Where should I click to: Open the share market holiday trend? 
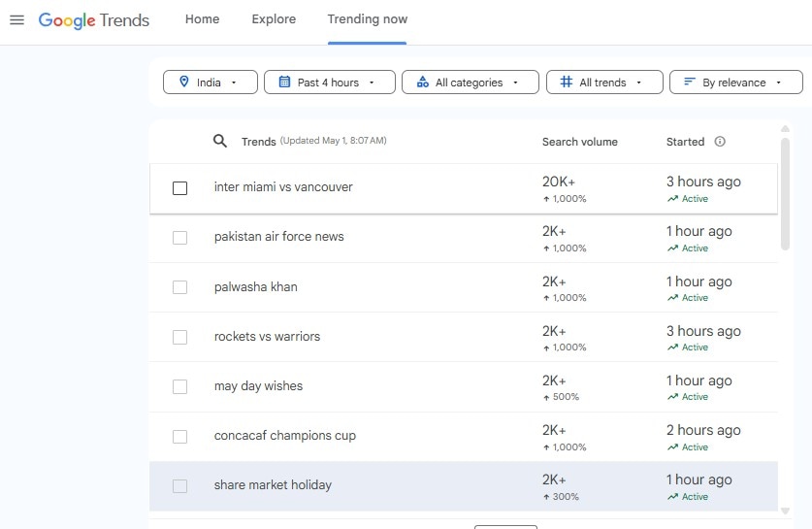[x=273, y=485]
